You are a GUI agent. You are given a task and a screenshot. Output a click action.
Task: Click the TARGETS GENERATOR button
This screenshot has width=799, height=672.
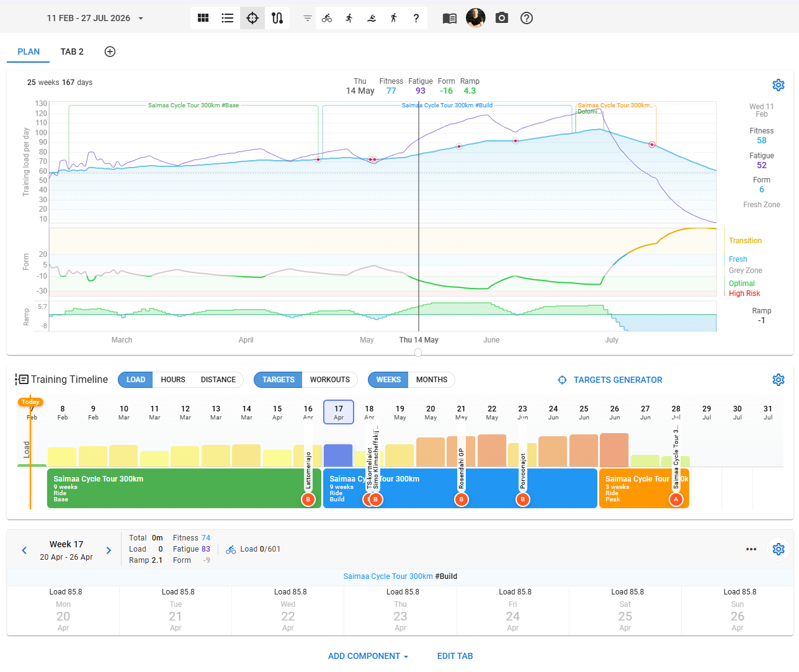[x=610, y=380]
